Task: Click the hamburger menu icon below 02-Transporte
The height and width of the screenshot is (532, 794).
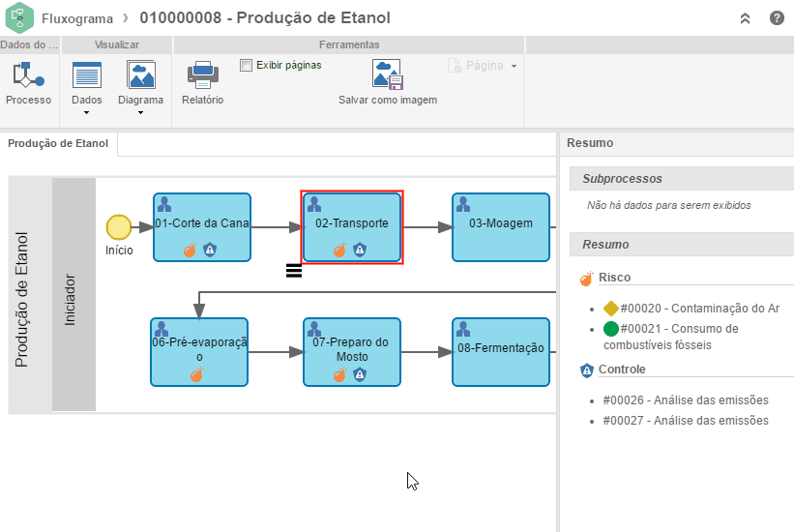Action: (x=295, y=271)
